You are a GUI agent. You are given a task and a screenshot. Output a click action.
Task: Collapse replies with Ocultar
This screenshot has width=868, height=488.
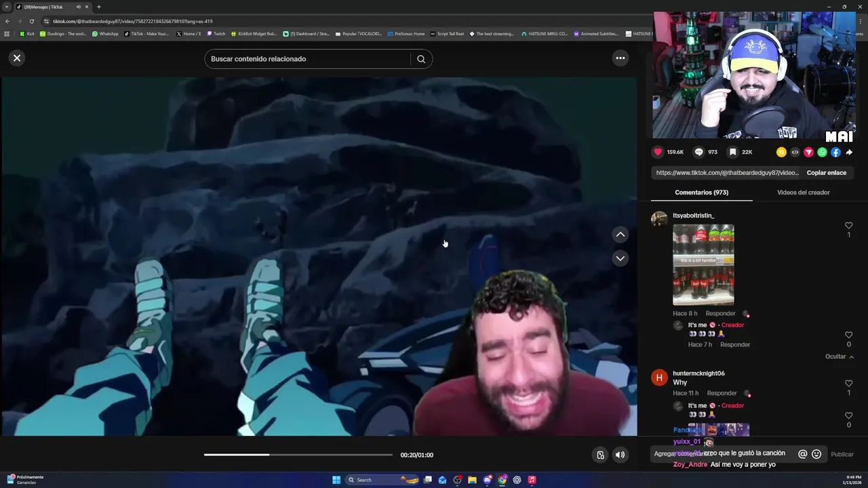(839, 357)
